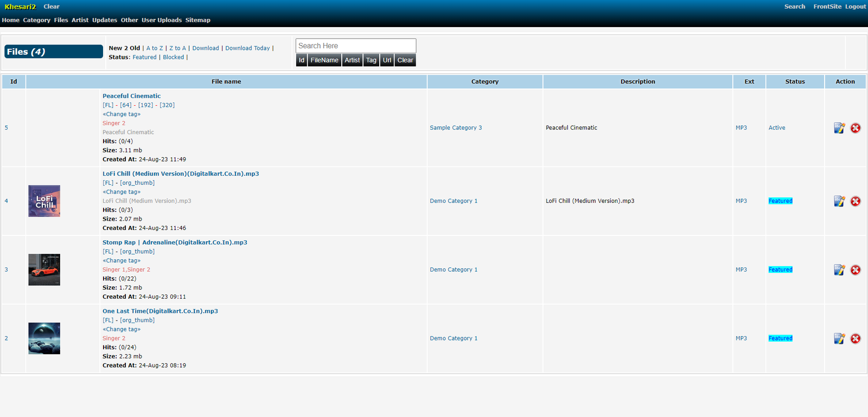
Task: Click edit icon for Peaceful Cinematic file
Action: pos(839,128)
